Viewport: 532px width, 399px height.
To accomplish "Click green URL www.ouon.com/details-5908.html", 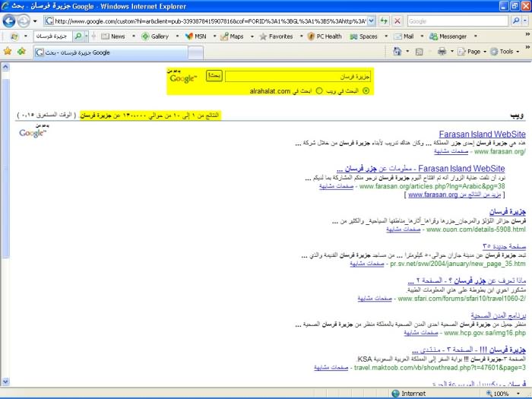I will (476, 230).
